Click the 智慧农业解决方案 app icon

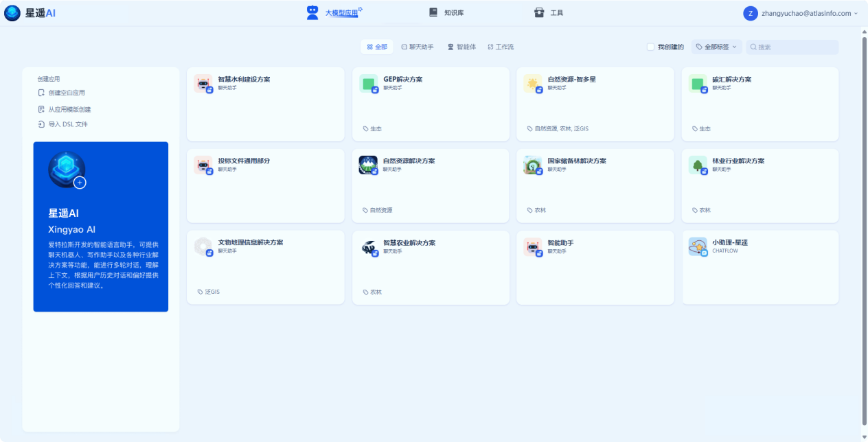tap(368, 247)
